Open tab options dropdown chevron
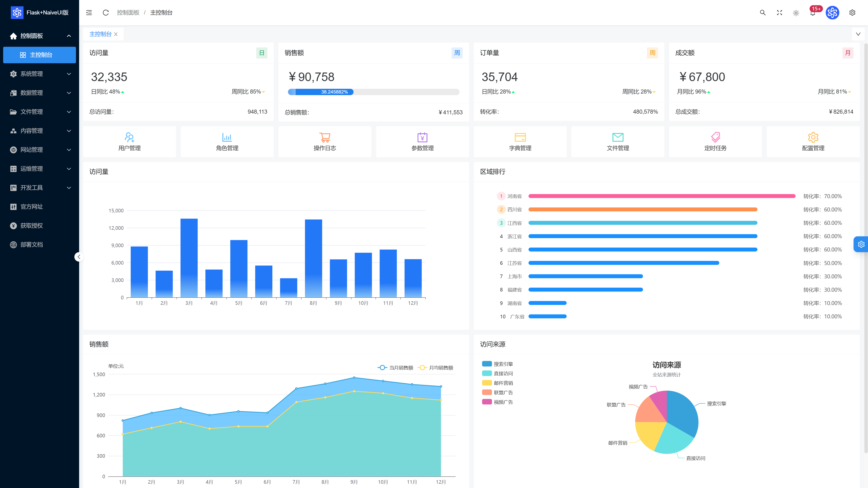The image size is (868, 488). tap(858, 34)
